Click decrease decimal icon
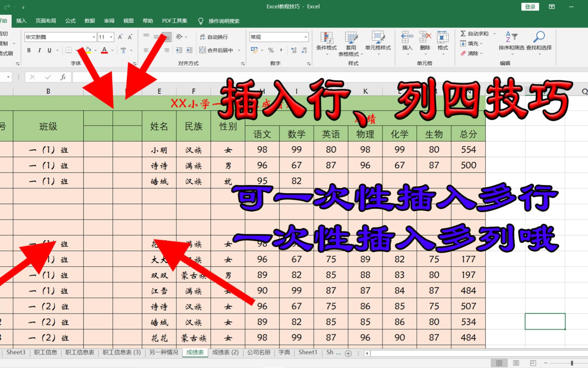This screenshot has width=588, height=368. point(304,50)
